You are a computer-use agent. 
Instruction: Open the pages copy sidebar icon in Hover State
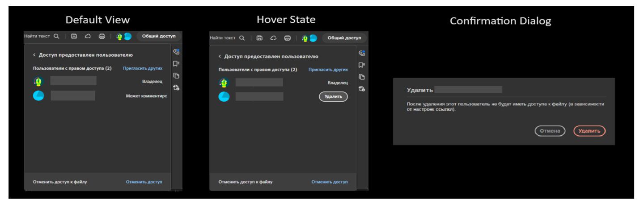point(362,77)
